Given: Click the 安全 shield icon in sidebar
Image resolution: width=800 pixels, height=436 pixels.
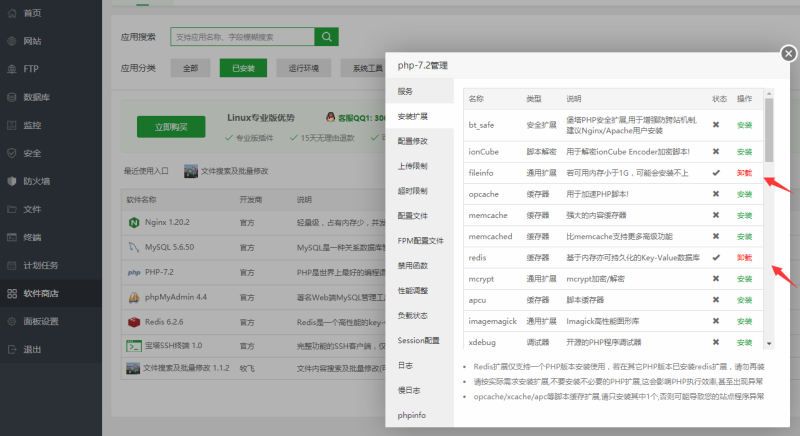Looking at the screenshot, I should coord(12,153).
